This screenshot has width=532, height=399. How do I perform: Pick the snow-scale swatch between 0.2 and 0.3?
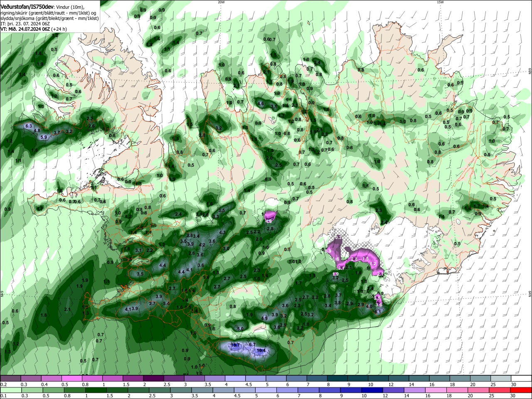pyautogui.click(x=10, y=378)
